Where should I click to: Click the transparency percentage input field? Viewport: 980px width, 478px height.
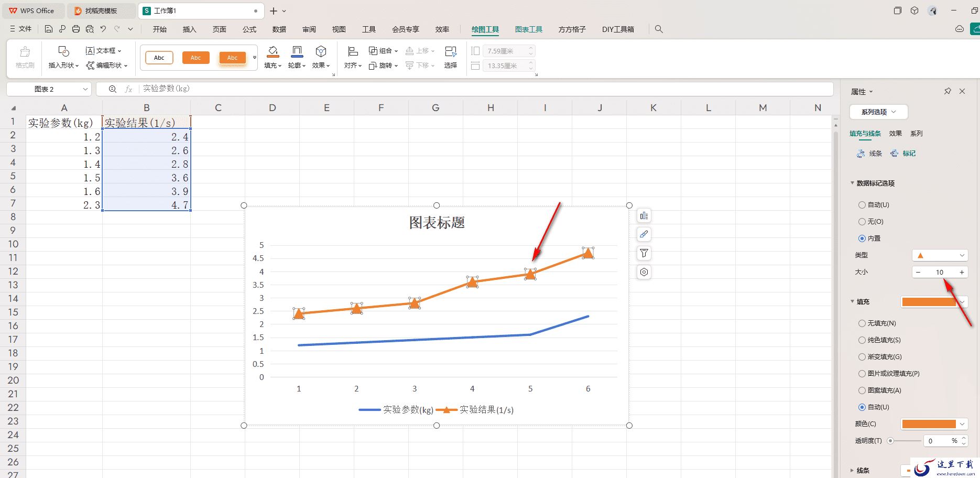[937, 441]
